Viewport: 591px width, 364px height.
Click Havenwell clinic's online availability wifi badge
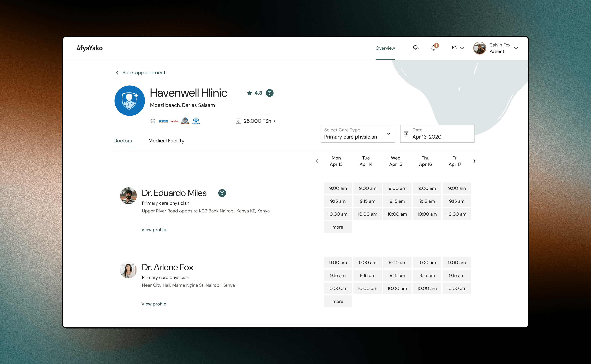pos(269,93)
